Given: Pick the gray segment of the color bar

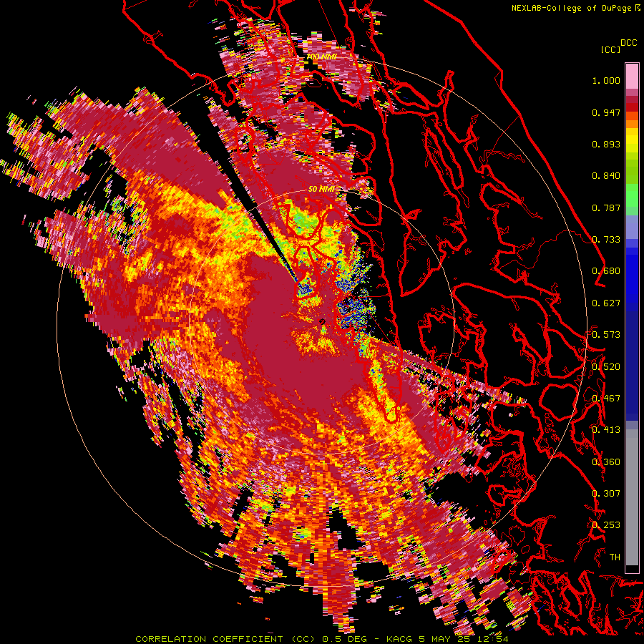Looking at the screenshot, I should (632, 499).
